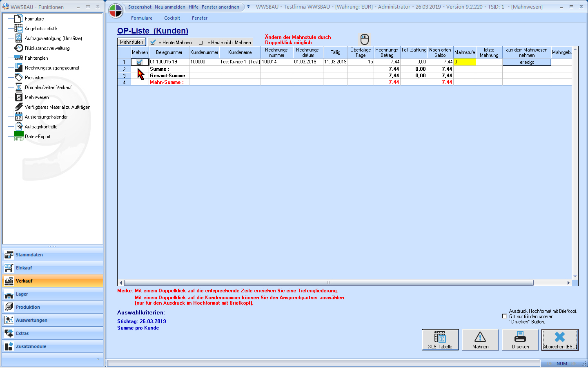588x368 pixels.
Task: Open the Rückstandsverwaltung clock icon
Action: click(x=19, y=48)
